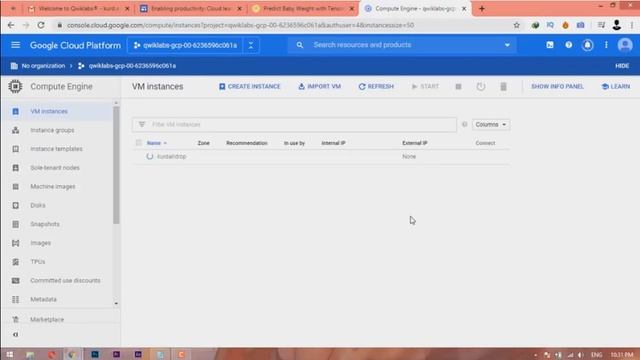Open the three-dot settings menu in header
640x360 pixels.
pos(606,45)
